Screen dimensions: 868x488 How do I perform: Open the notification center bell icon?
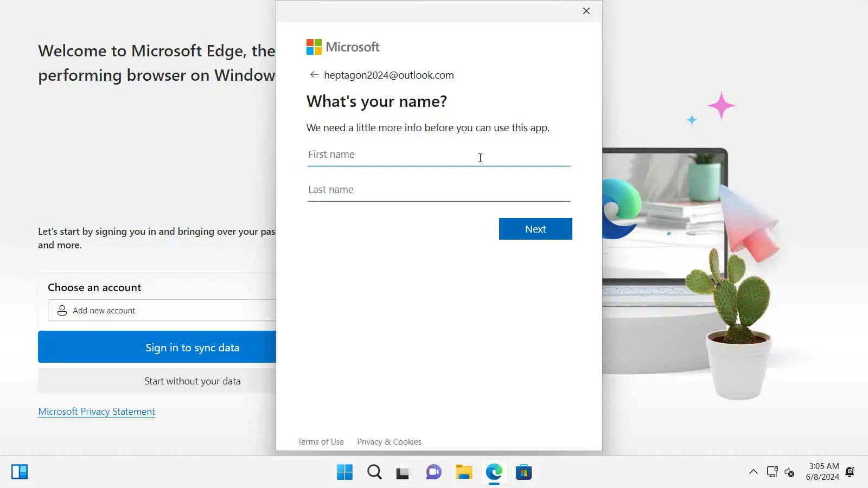(x=850, y=472)
